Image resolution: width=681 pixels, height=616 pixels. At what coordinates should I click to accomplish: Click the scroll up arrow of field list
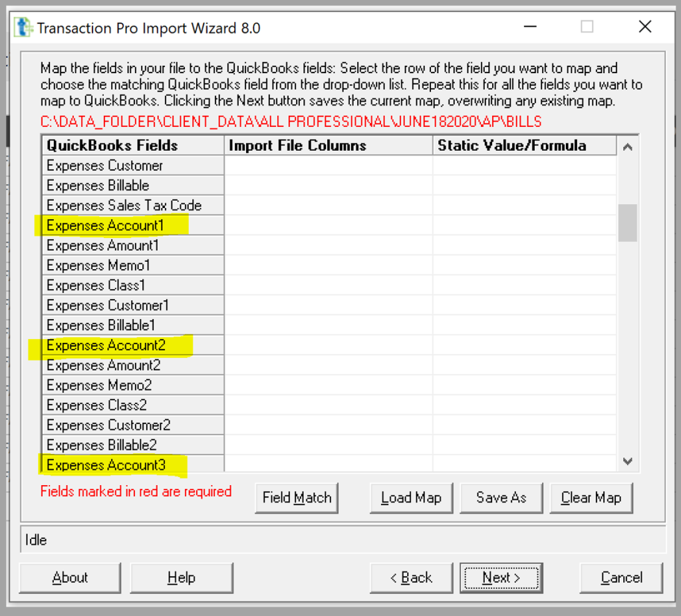tap(628, 147)
